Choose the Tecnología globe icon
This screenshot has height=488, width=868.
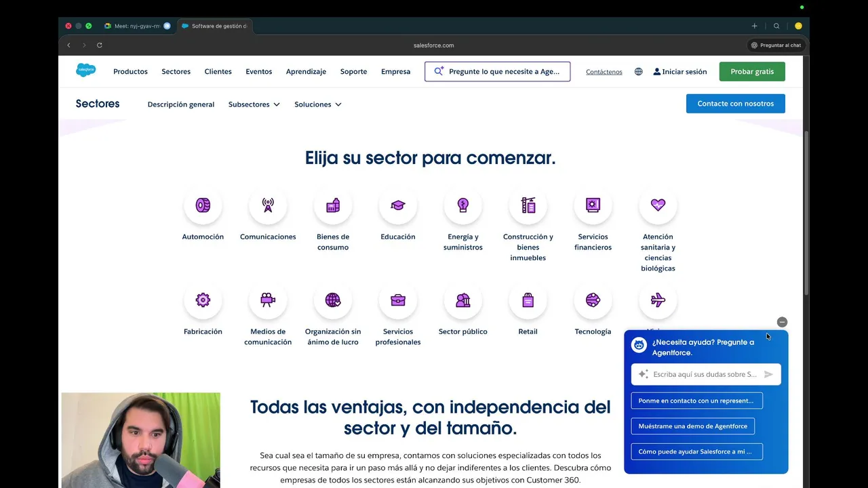(593, 300)
